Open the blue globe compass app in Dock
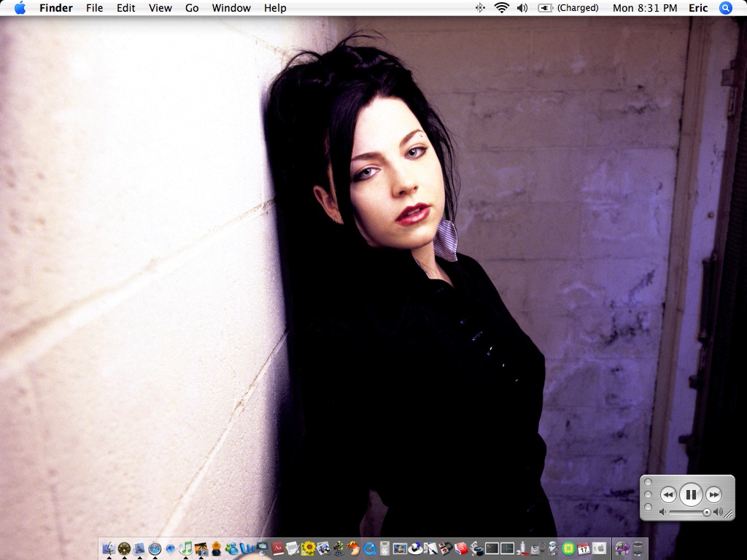This screenshot has width=747, height=560. tap(171, 548)
